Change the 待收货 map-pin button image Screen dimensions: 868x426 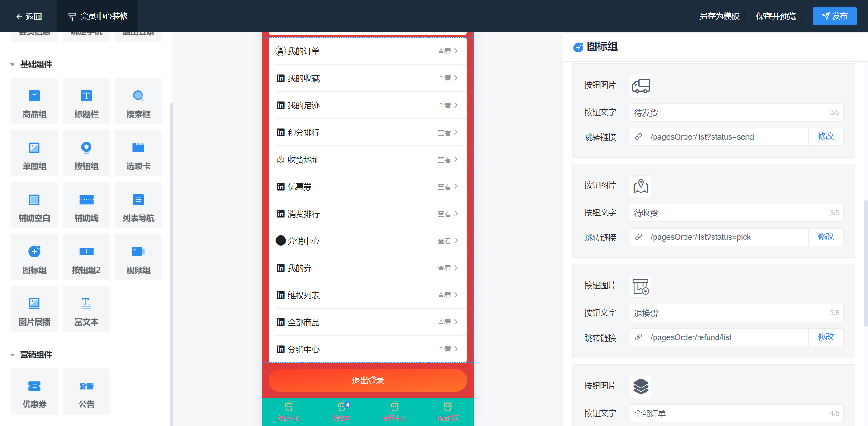[x=641, y=186]
